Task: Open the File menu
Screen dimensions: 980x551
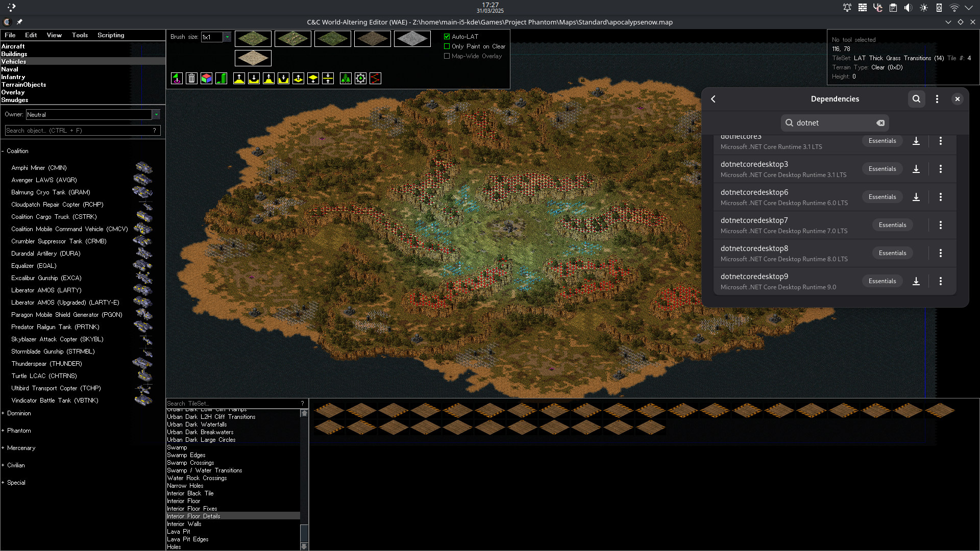Action: coord(10,35)
